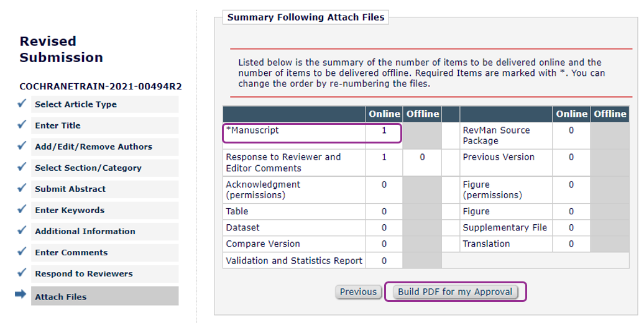644x323 pixels.
Task: Click Build PDF for my Approval
Action: coord(455,292)
